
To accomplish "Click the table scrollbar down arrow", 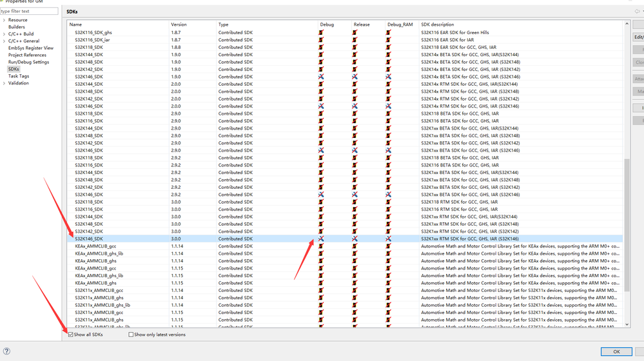I will 627,324.
